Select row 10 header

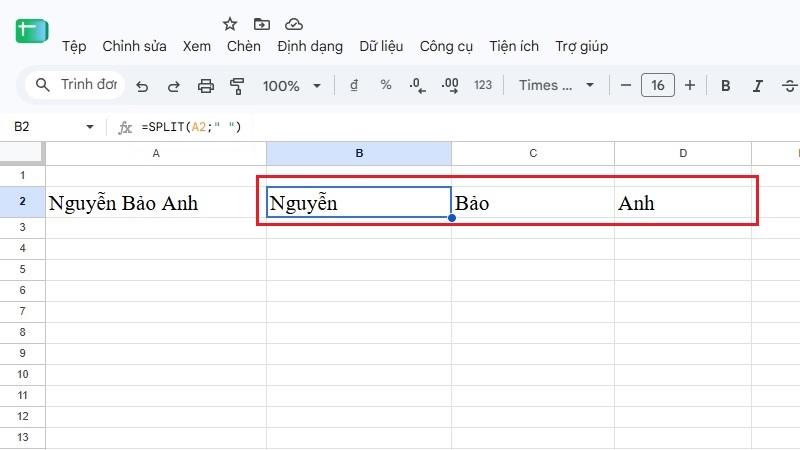[22, 374]
